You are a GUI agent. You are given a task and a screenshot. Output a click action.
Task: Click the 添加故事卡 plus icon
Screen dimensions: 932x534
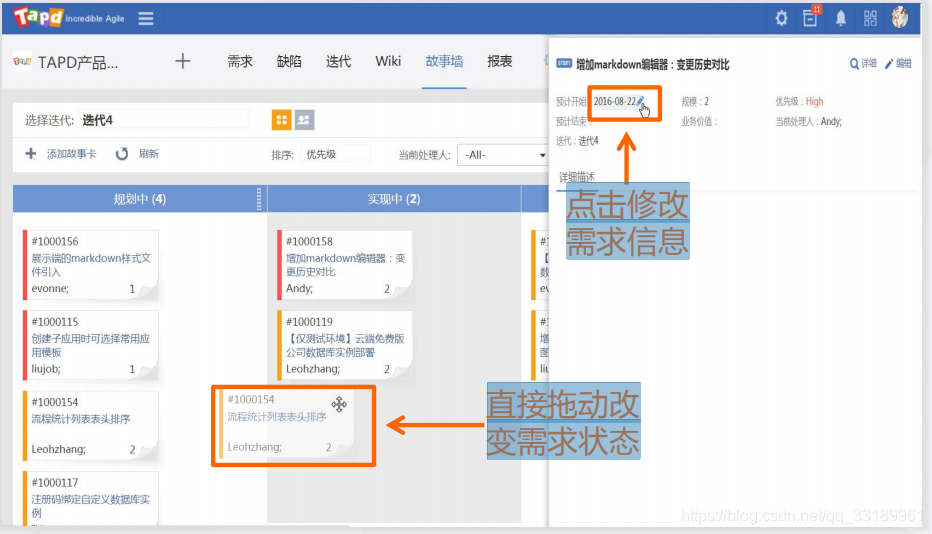click(31, 153)
